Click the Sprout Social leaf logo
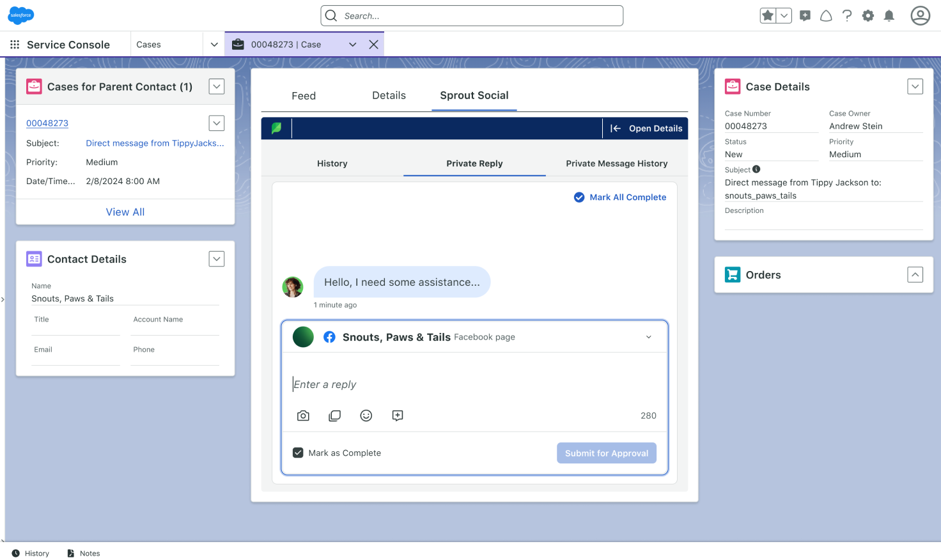 (x=276, y=128)
